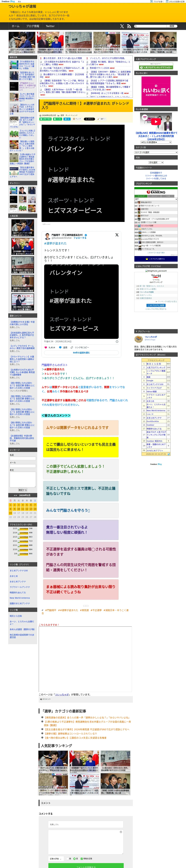Open the ★れいわ新選組★ video dropdown
186x868 pixels.
[156, 142]
